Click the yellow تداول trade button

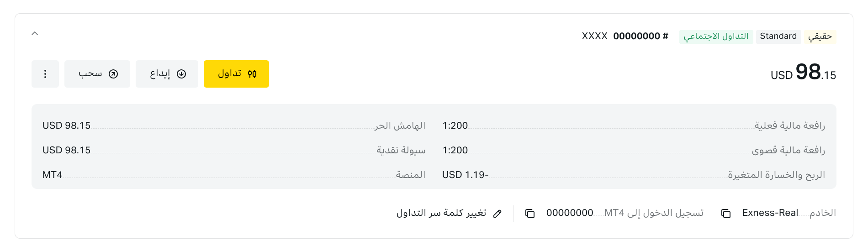coord(236,74)
